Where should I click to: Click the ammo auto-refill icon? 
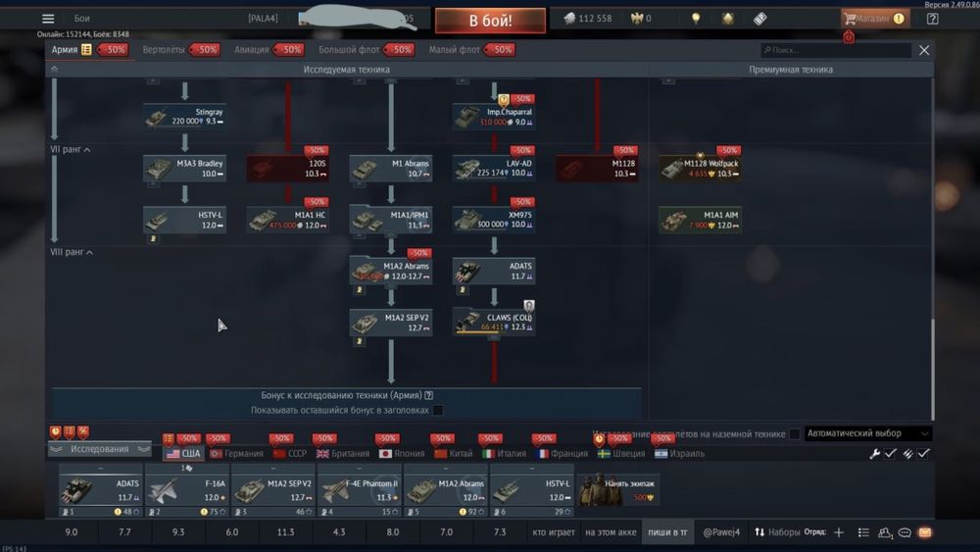[x=907, y=454]
